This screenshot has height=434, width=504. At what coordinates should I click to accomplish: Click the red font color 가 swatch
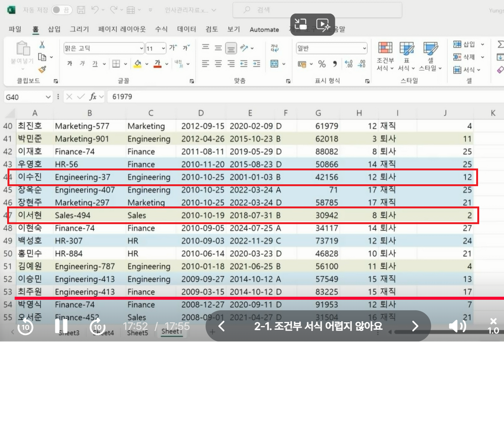tap(157, 64)
